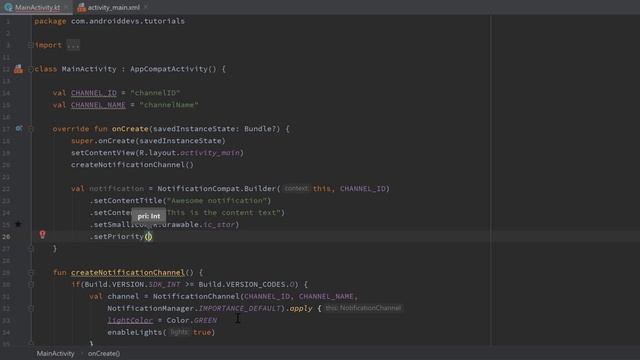The image size is (640, 360).
Task: Click the "channelID" string literal
Action: tap(155, 93)
